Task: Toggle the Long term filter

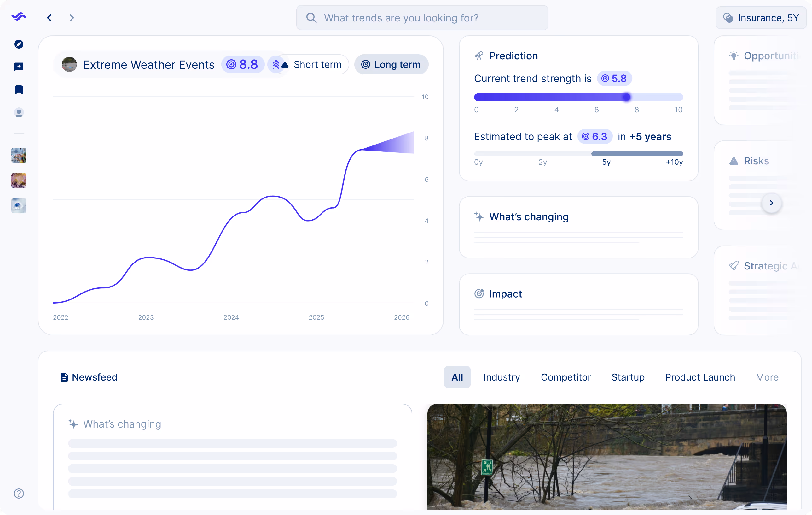Action: [391, 64]
